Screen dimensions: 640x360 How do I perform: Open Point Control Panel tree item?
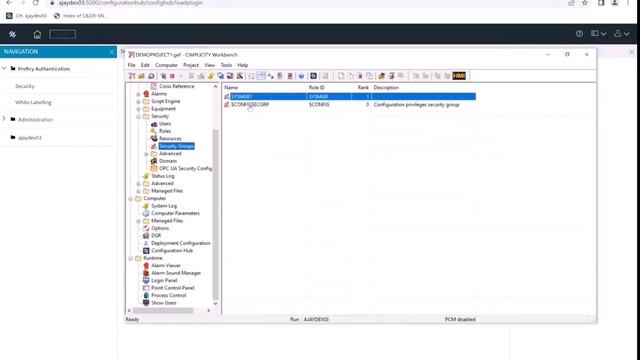[x=173, y=288]
